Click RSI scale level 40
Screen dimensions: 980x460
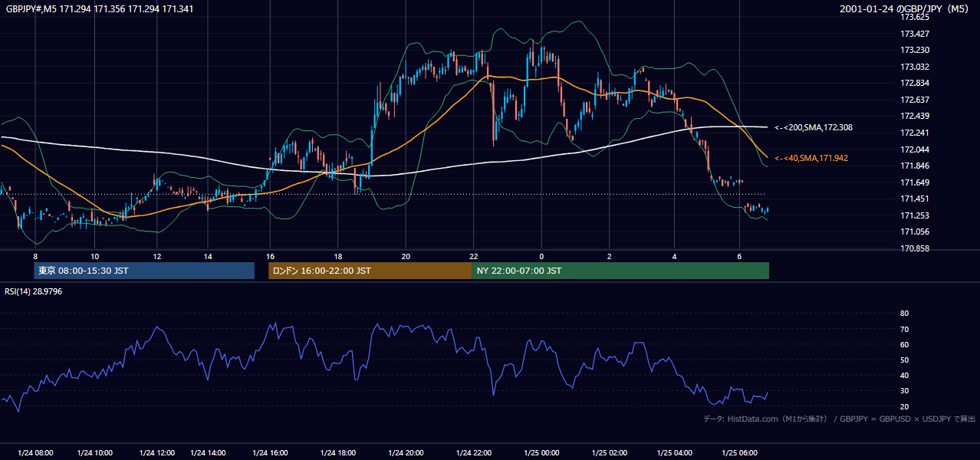tap(904, 375)
